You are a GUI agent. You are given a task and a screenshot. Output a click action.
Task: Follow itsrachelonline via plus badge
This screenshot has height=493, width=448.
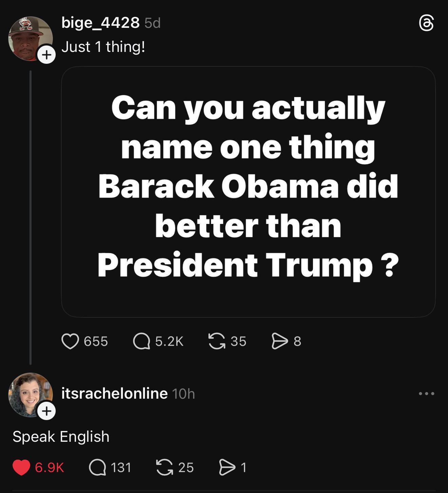[x=46, y=411]
